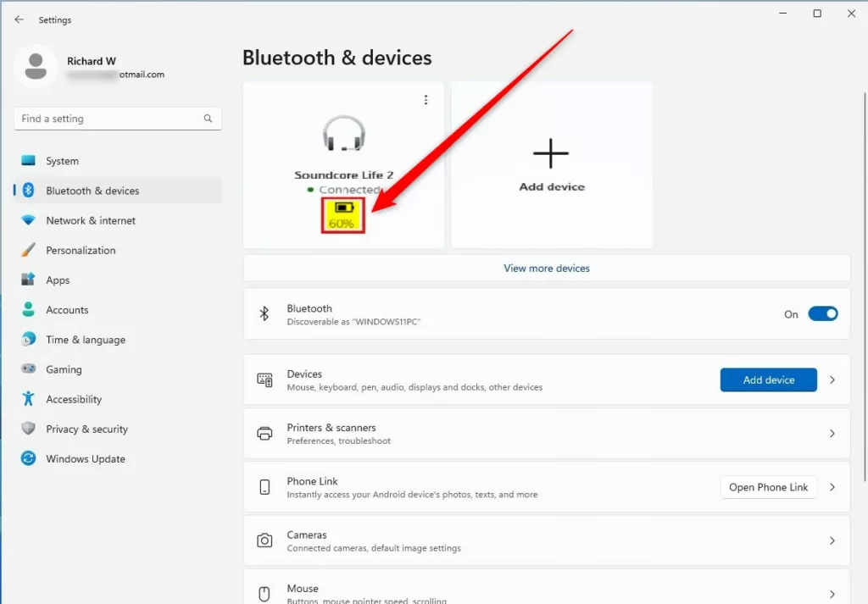Open Mouse settings via chevron
The image size is (868, 604).
point(832,594)
